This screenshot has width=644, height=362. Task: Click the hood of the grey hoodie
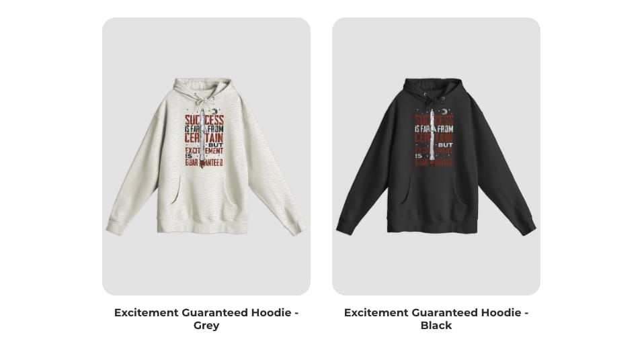coord(202,88)
